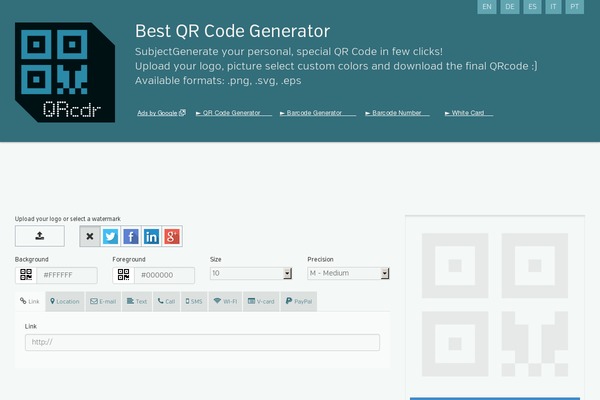
Task: Open the Background color picker QR icon
Action: (26, 275)
